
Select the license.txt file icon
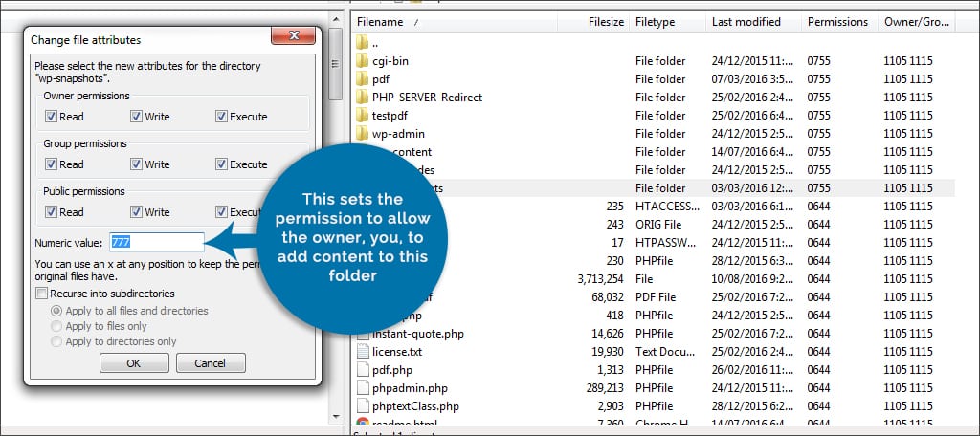[x=363, y=351]
